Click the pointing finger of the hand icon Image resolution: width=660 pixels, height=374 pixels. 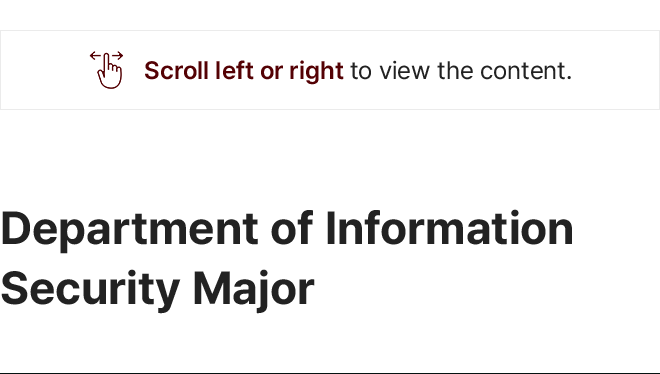tap(107, 62)
